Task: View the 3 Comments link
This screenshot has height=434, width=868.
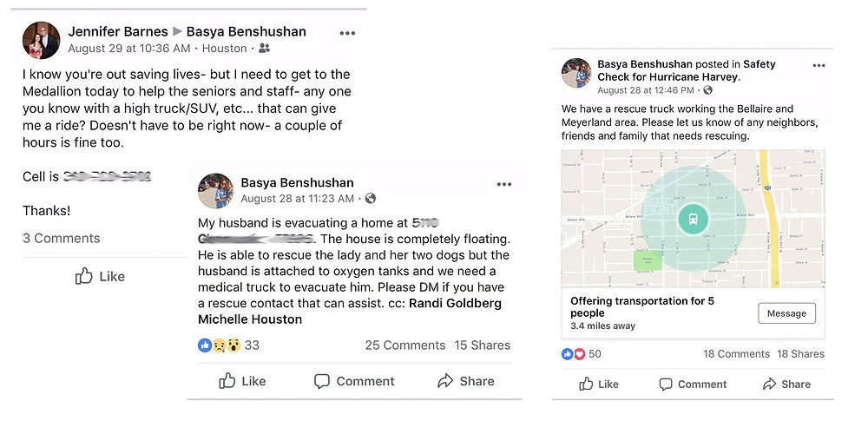Action: [61, 238]
